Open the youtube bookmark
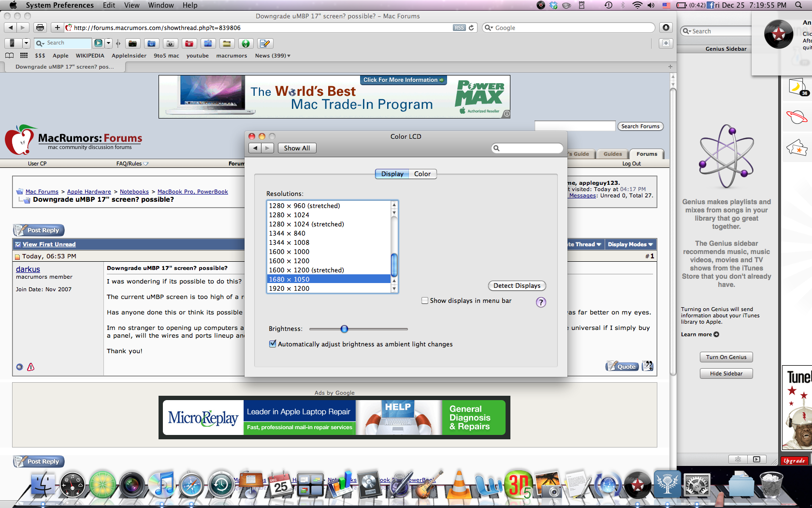This screenshot has height=508, width=812. (x=198, y=56)
